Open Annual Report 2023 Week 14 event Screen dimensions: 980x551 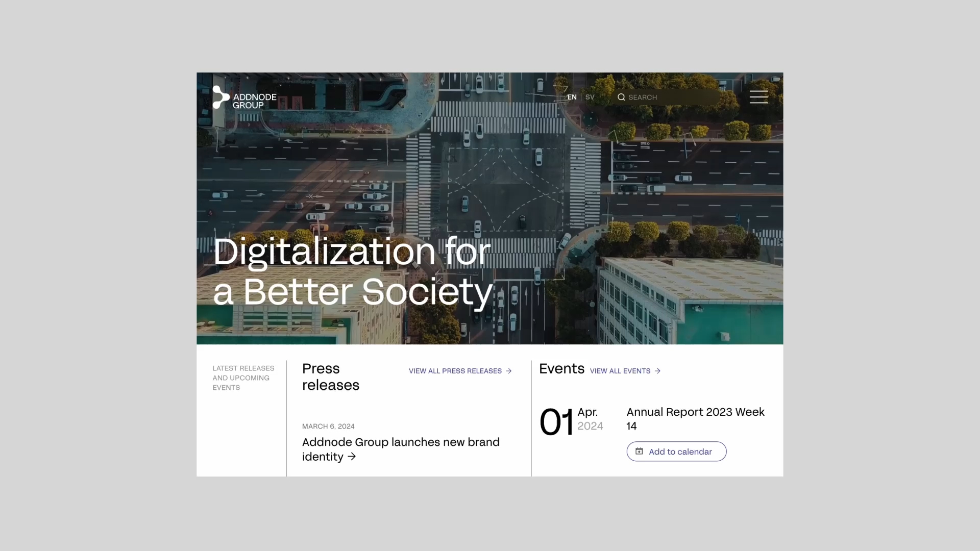(695, 418)
